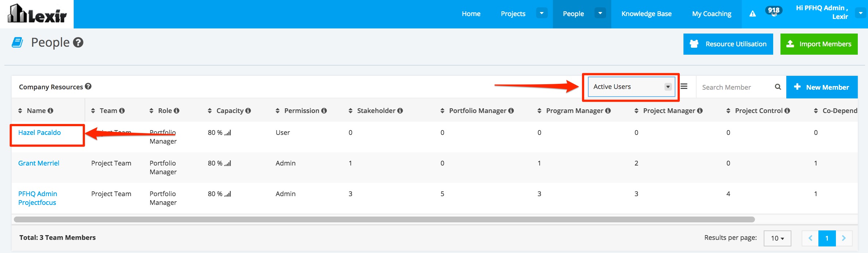
Task: Go to previous results page
Action: pyautogui.click(x=810, y=238)
